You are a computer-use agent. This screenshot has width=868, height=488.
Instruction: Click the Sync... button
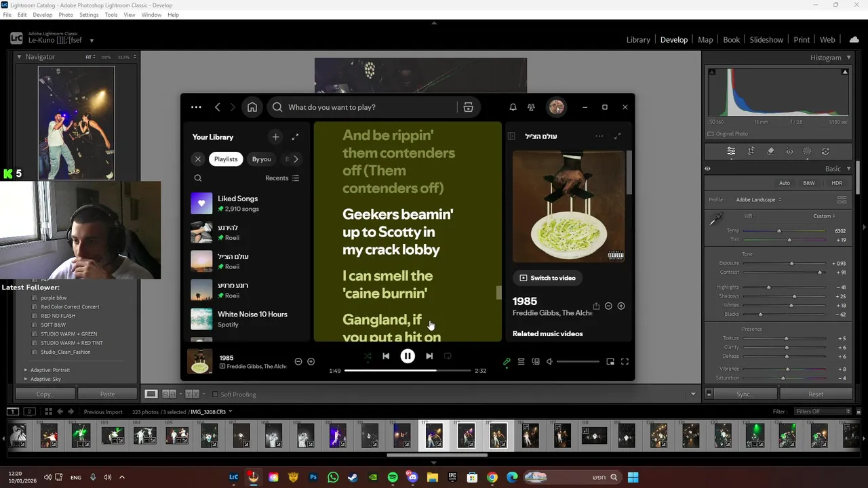click(745, 394)
